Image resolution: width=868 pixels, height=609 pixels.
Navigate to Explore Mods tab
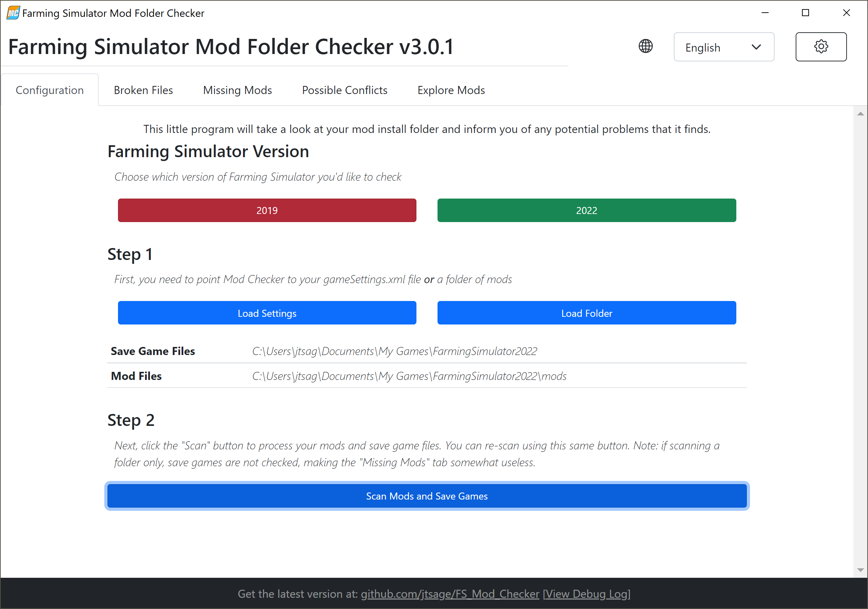pos(451,90)
